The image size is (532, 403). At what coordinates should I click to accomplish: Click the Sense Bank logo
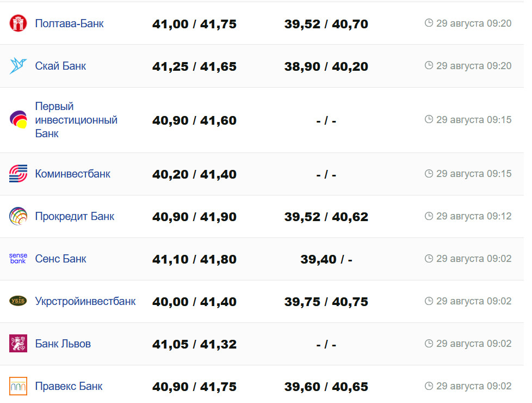click(18, 259)
